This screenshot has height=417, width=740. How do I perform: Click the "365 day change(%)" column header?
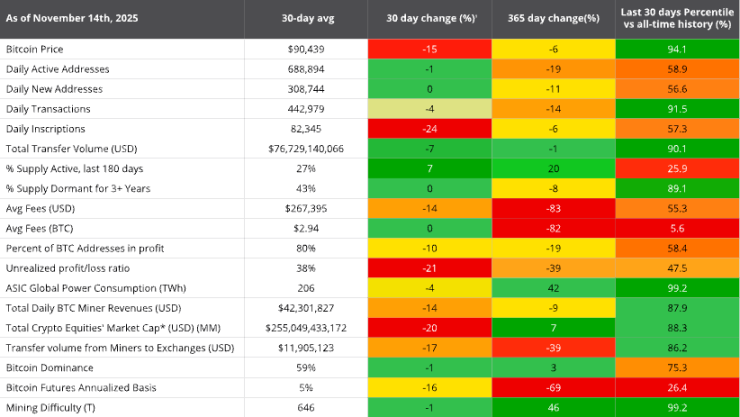(552, 18)
